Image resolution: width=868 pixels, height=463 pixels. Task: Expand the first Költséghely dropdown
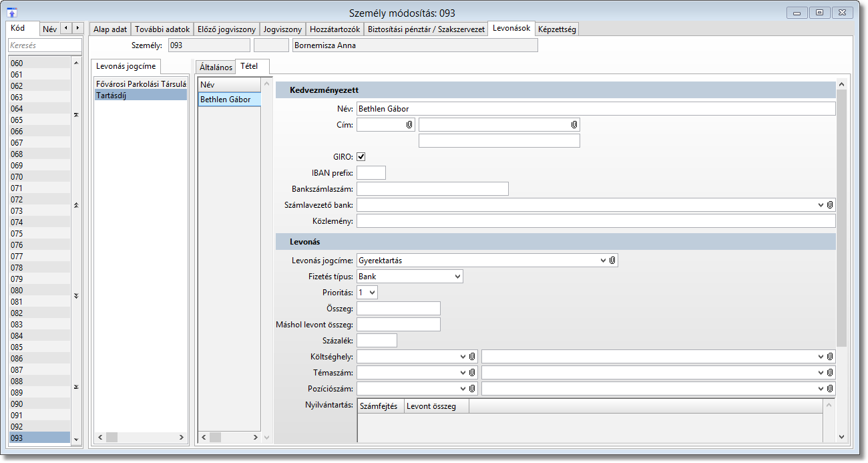click(463, 357)
